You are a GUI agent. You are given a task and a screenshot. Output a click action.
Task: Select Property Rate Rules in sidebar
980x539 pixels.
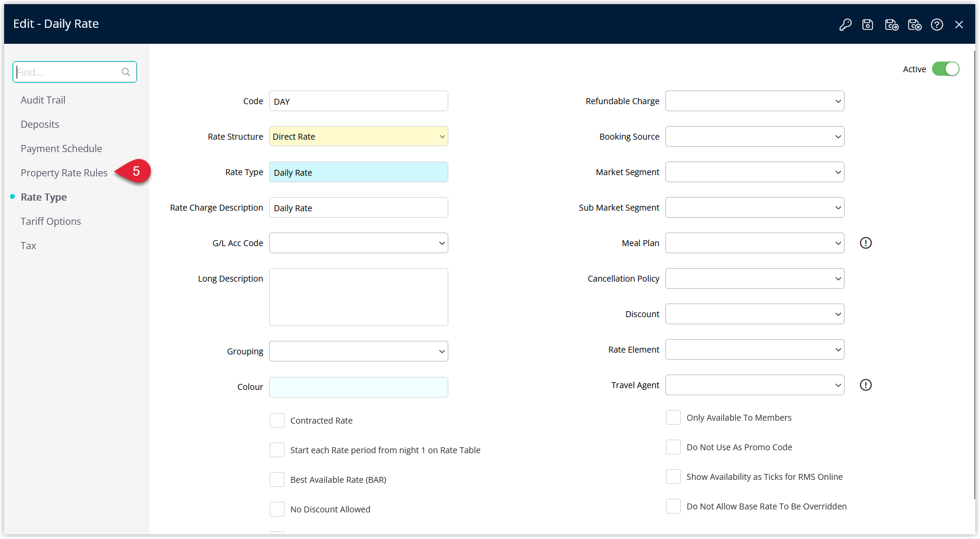click(64, 173)
